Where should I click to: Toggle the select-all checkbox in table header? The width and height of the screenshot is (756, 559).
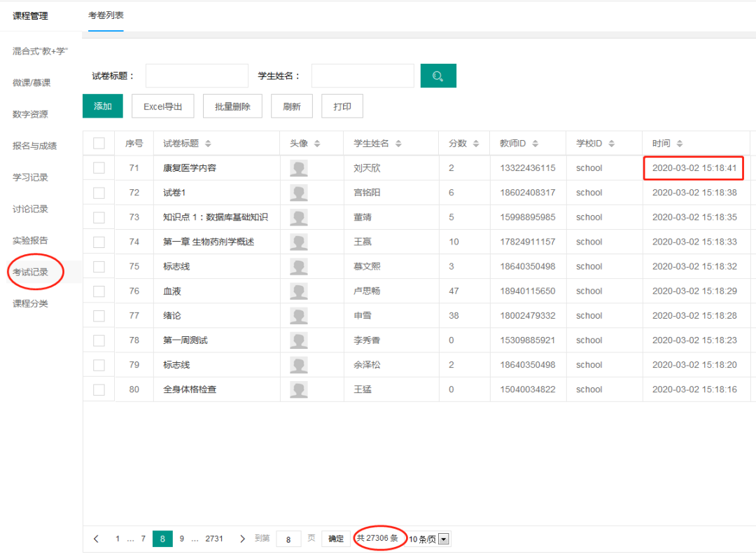click(x=99, y=144)
